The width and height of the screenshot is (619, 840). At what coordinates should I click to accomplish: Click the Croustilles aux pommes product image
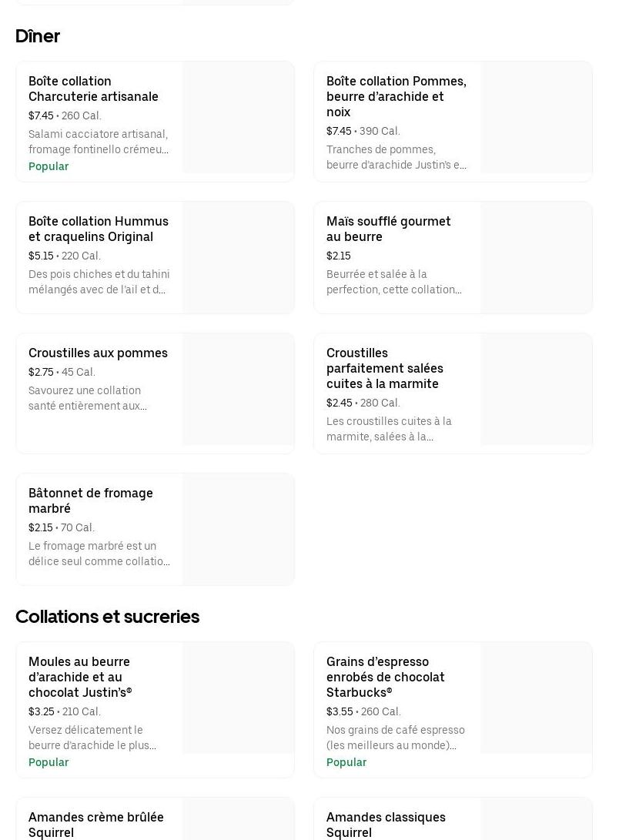(238, 390)
